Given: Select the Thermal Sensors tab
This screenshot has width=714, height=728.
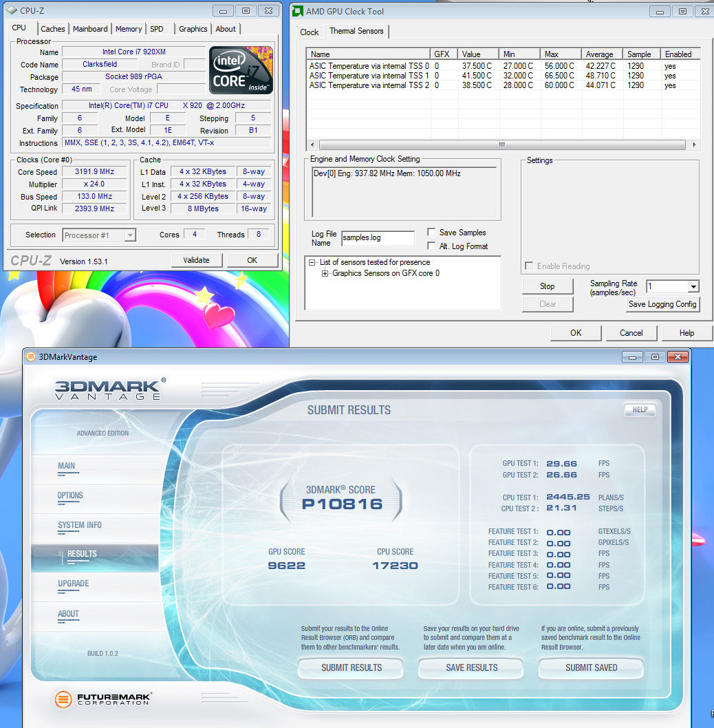Looking at the screenshot, I should pos(356,31).
